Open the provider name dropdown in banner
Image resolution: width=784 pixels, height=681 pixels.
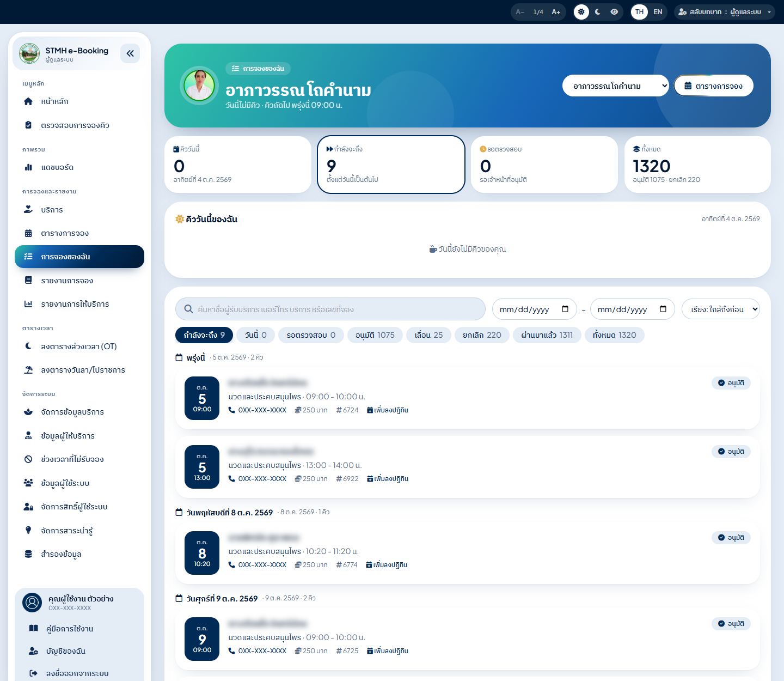click(615, 86)
